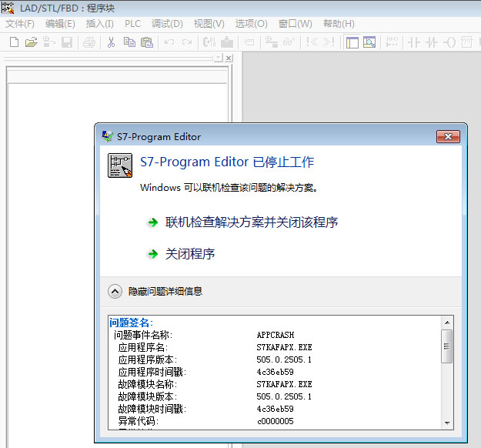Open the 编辑(E) menu
The height and width of the screenshot is (448, 481).
pos(60,24)
